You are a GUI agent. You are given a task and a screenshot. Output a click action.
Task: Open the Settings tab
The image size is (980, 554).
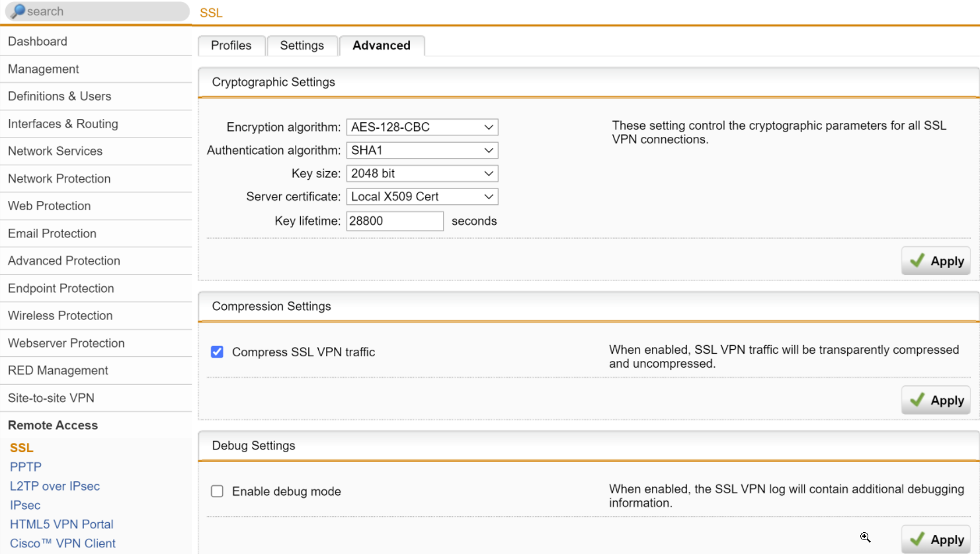302,46
